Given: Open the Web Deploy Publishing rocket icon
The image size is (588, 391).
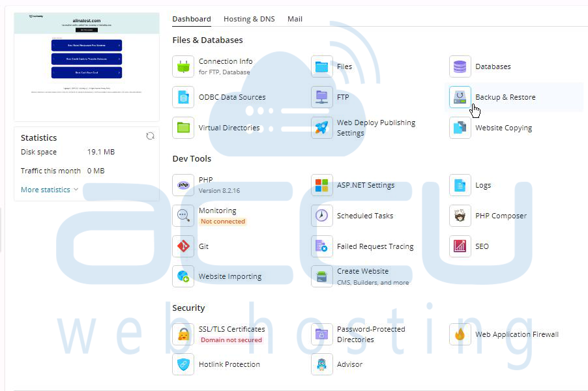Looking at the screenshot, I should pyautogui.click(x=322, y=128).
